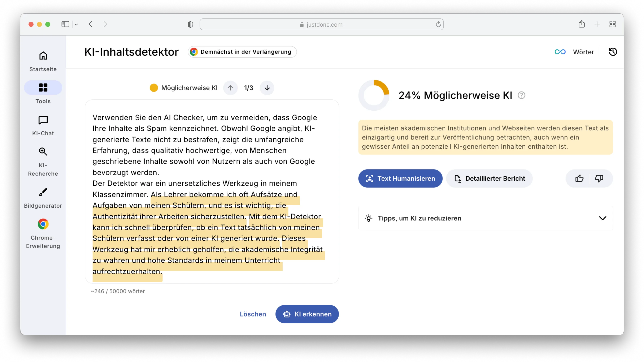Go to Startseite home icon
644x362 pixels.
click(43, 61)
